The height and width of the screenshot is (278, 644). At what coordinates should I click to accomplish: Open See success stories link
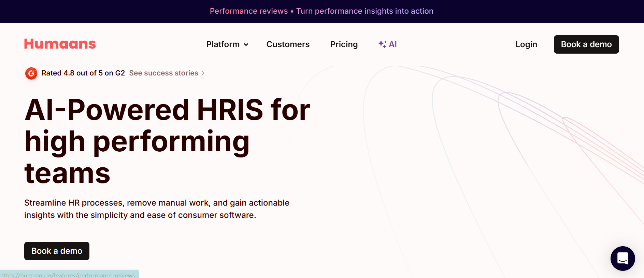point(167,73)
